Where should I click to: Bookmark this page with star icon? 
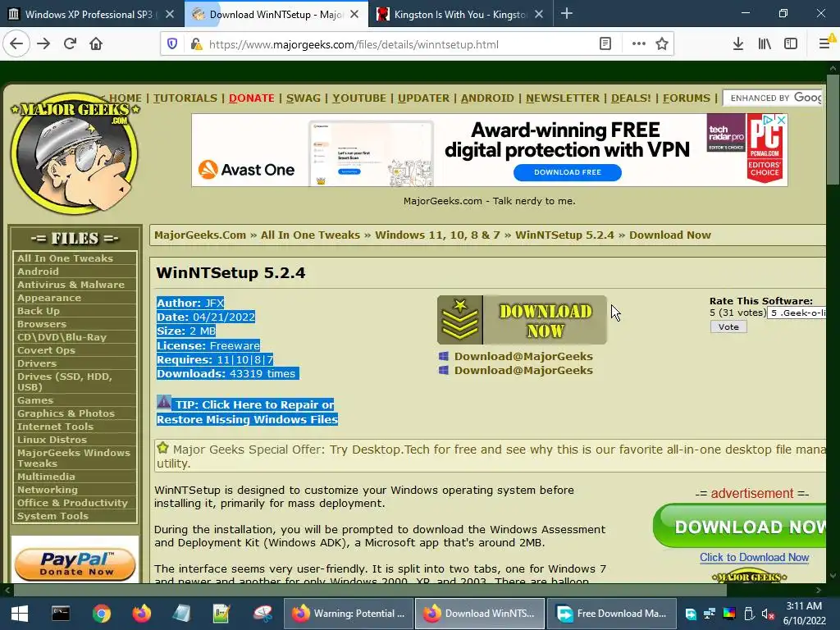[662, 44]
